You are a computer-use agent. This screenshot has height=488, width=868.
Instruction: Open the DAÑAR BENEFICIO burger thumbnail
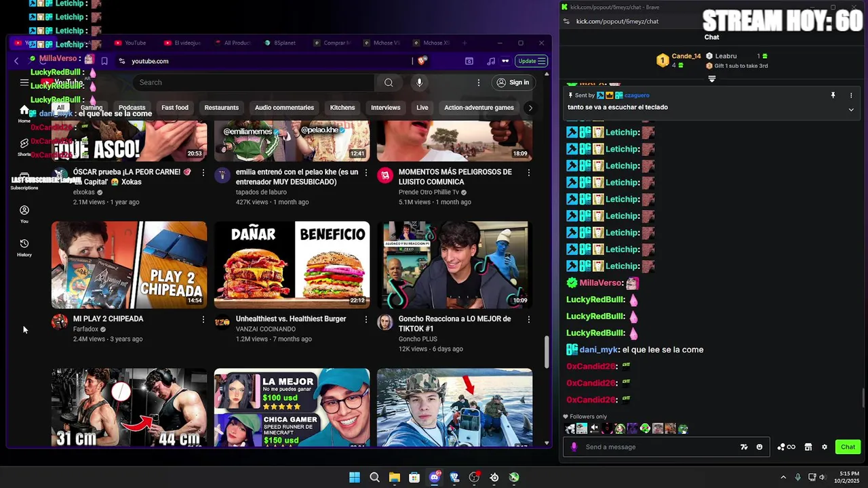click(x=292, y=265)
